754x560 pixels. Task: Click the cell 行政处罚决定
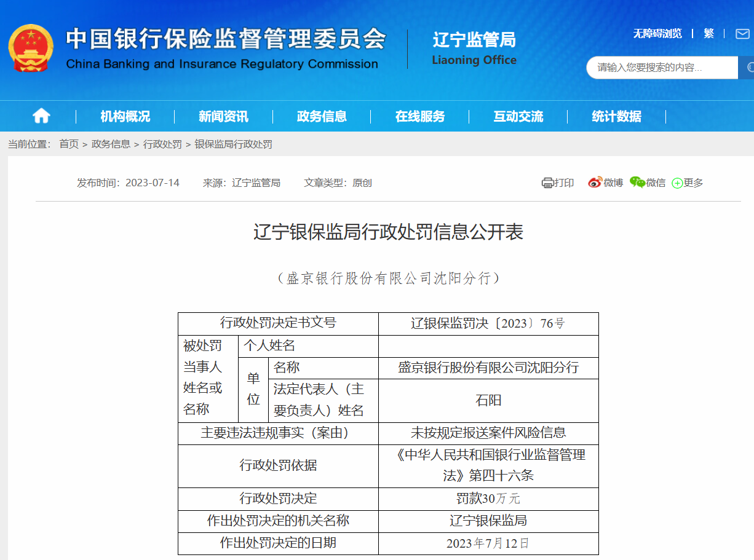click(x=278, y=499)
